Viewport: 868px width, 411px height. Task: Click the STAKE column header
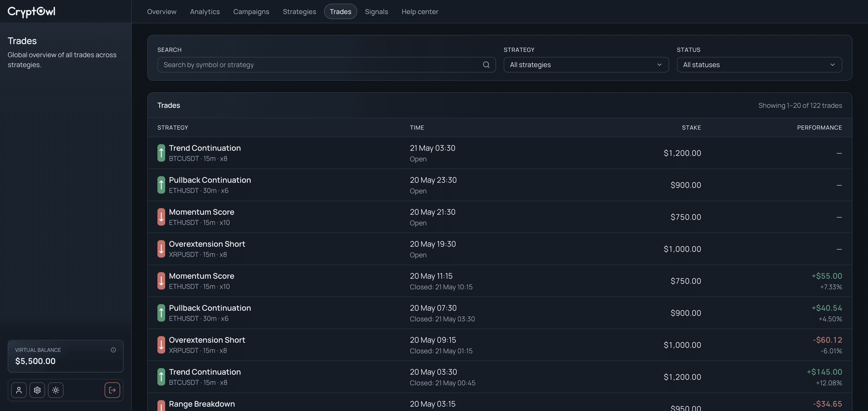pos(691,128)
